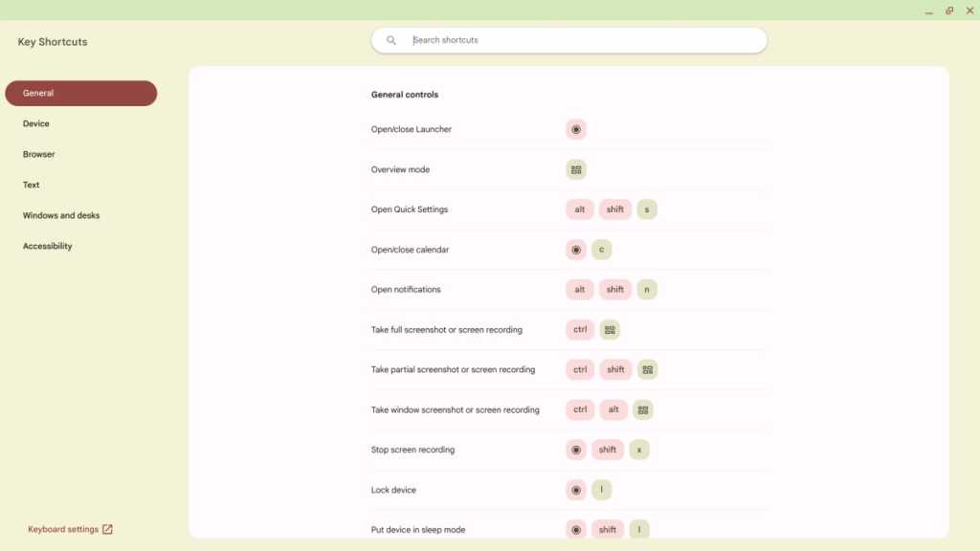View the Browser shortcuts category
The image size is (980, 551).
(x=39, y=154)
